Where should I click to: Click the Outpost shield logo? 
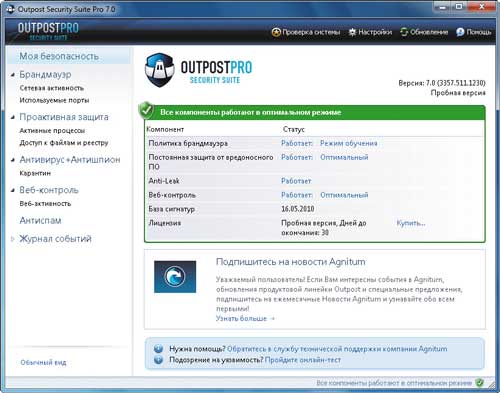click(160, 70)
